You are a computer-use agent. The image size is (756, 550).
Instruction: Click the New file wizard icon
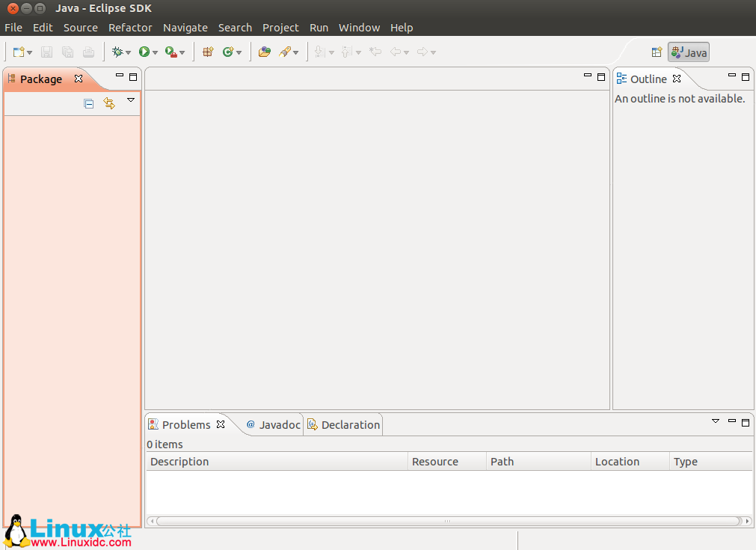pyautogui.click(x=19, y=52)
